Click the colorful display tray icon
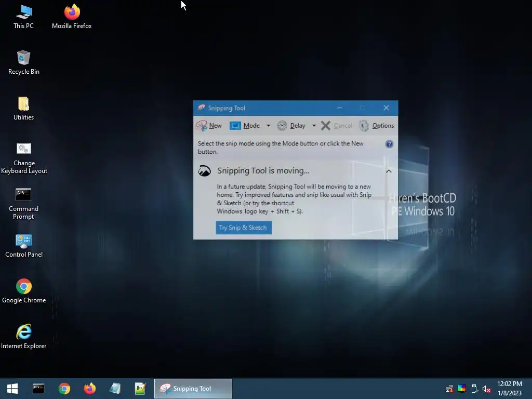532x399 pixels. point(462,389)
